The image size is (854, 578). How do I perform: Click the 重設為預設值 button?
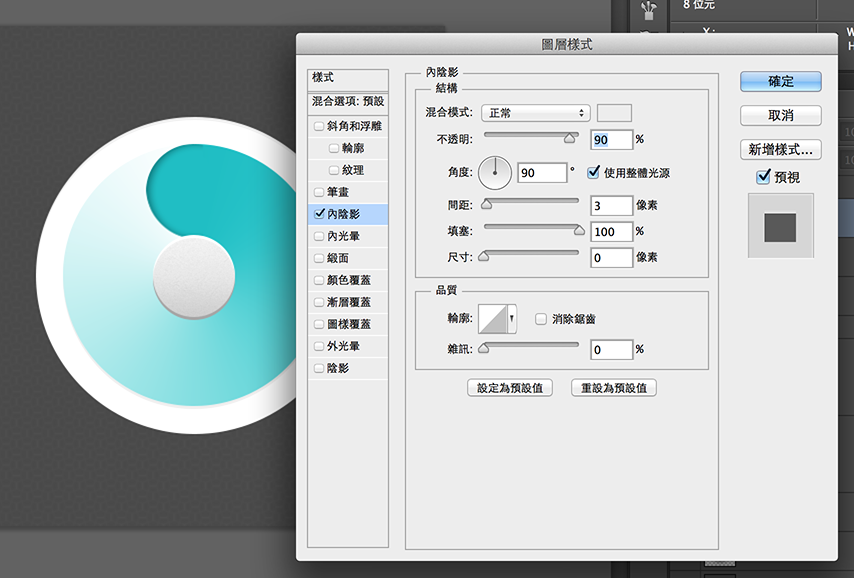(613, 388)
